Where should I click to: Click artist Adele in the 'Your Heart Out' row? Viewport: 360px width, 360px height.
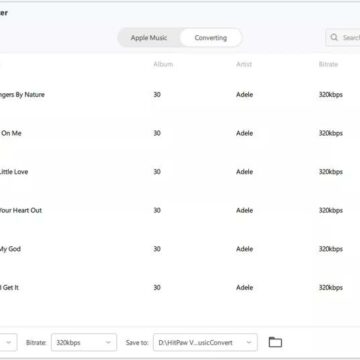pos(245,210)
